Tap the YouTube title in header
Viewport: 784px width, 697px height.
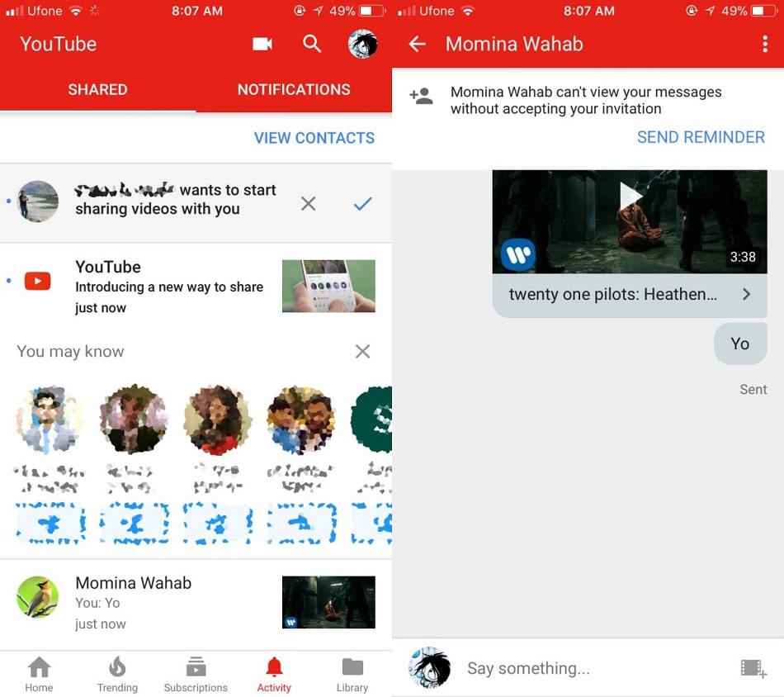pos(58,44)
